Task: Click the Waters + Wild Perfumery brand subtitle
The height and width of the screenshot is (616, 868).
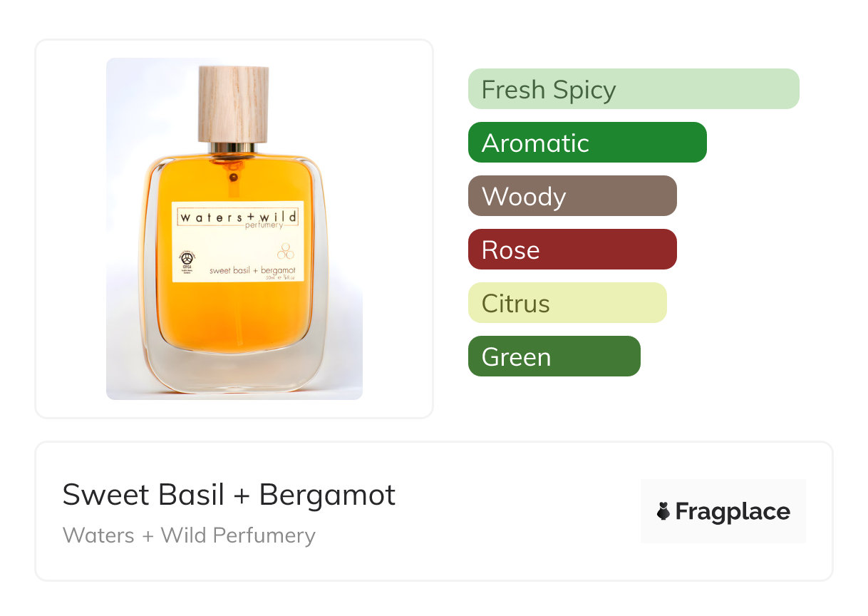Action: pos(189,535)
